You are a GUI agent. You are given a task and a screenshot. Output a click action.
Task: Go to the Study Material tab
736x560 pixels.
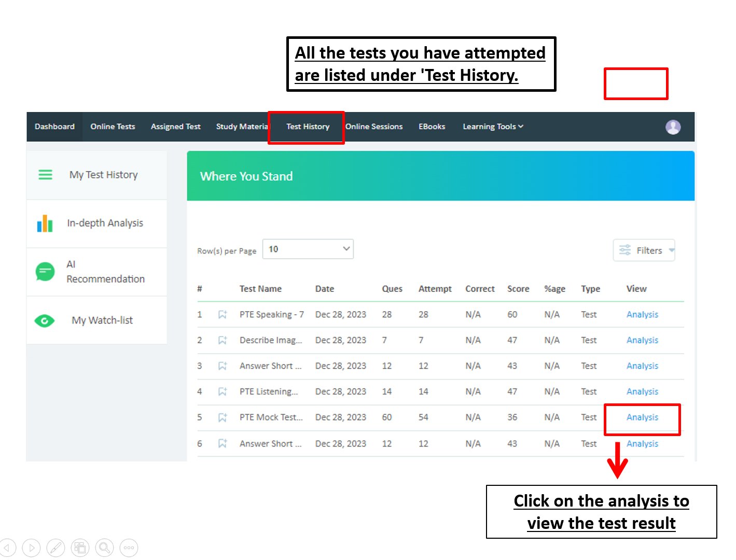click(x=242, y=127)
